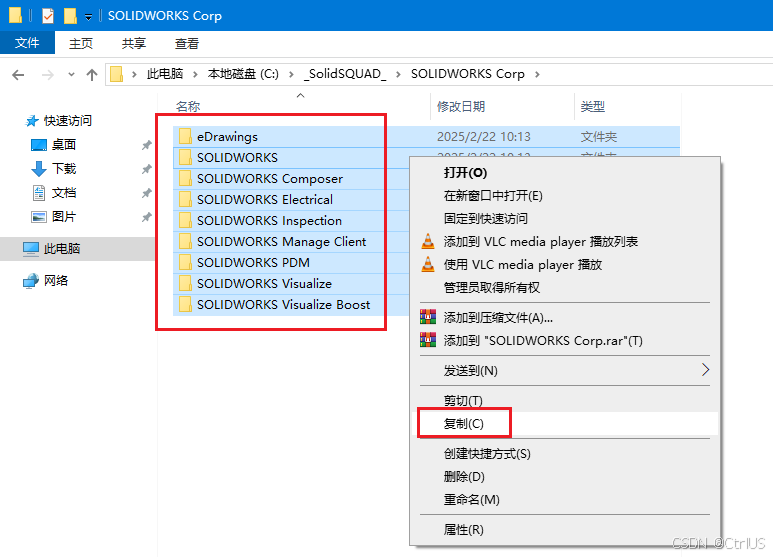Select 管理员取得所有权 menu entry
This screenshot has width=773, height=557.
click(x=564, y=287)
